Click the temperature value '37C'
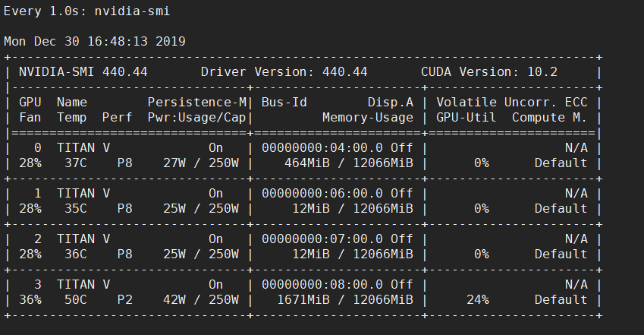Screen dimensions: 644x335 pyautogui.click(x=76, y=163)
